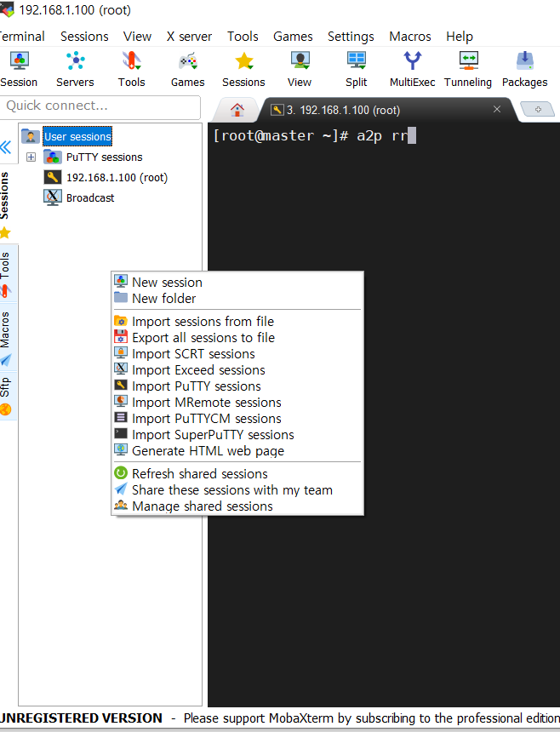Open the Help menu
This screenshot has height=732, width=560.
click(460, 37)
